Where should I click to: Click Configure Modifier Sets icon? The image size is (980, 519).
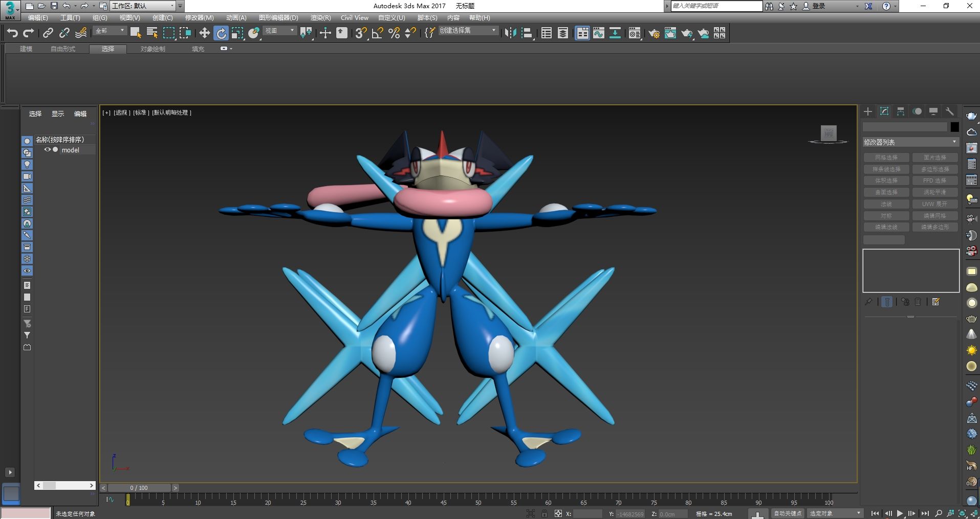coord(936,302)
